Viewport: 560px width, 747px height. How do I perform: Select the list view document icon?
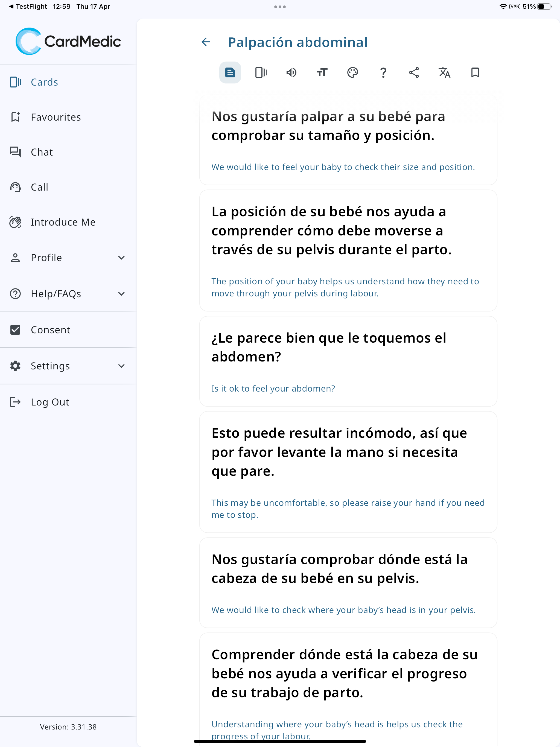click(x=230, y=73)
